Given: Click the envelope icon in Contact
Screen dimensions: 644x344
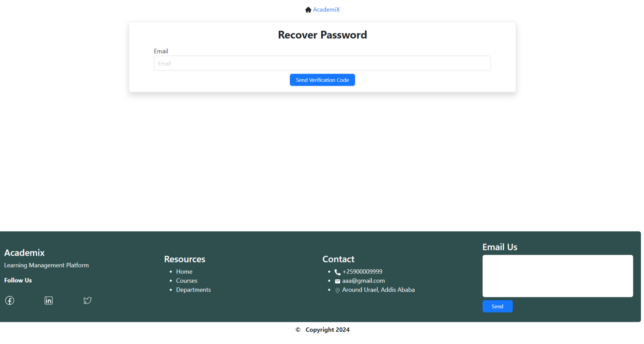Looking at the screenshot, I should click(337, 281).
